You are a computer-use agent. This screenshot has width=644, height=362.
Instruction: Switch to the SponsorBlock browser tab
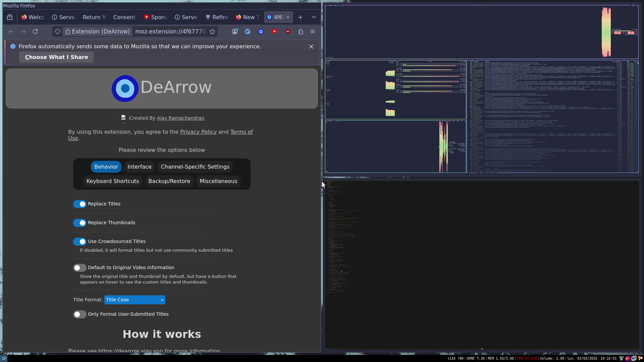(x=155, y=17)
